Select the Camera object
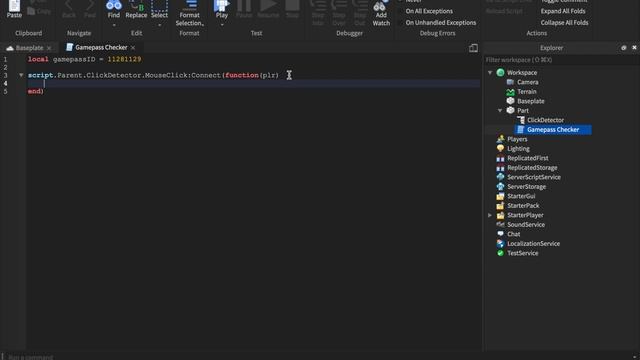The height and width of the screenshot is (360, 640). pyautogui.click(x=527, y=82)
